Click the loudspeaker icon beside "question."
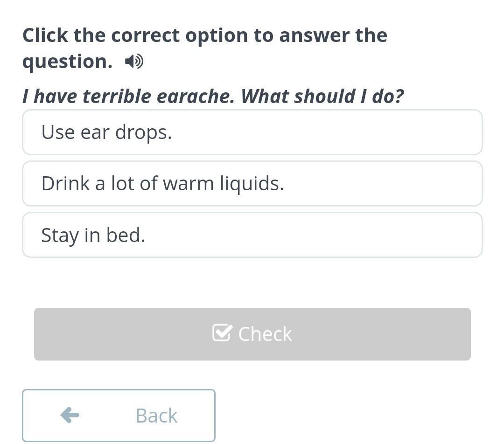This screenshot has height=444, width=504. tap(134, 62)
